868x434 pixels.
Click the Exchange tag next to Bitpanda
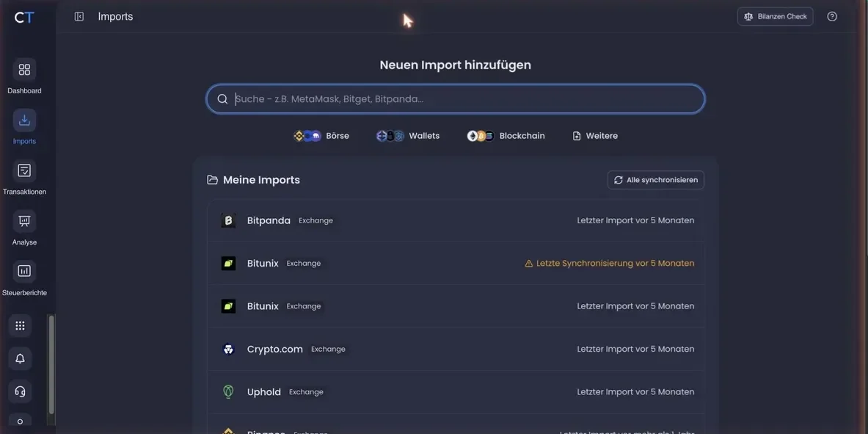click(x=316, y=220)
